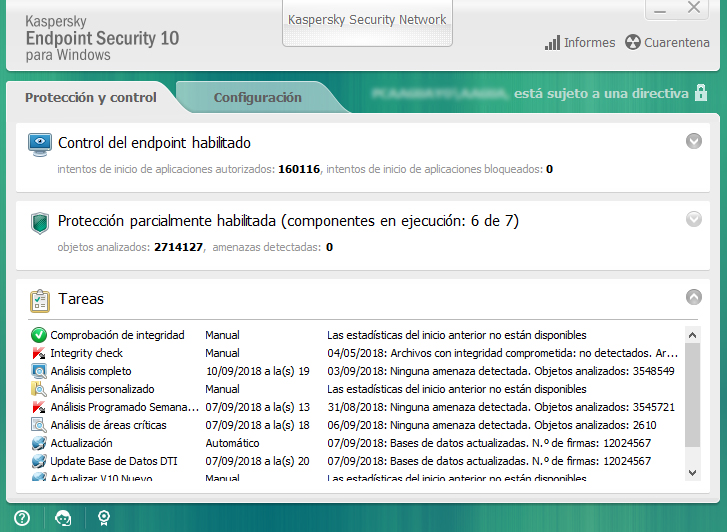Select the 'Análisis de áreas críticas' task name
This screenshot has width=727, height=532.
click(108, 425)
